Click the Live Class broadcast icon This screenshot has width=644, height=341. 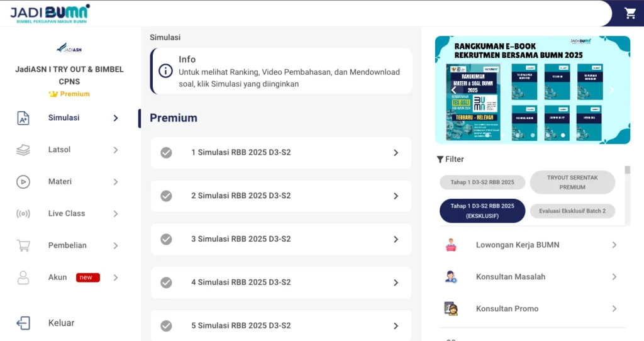(23, 214)
